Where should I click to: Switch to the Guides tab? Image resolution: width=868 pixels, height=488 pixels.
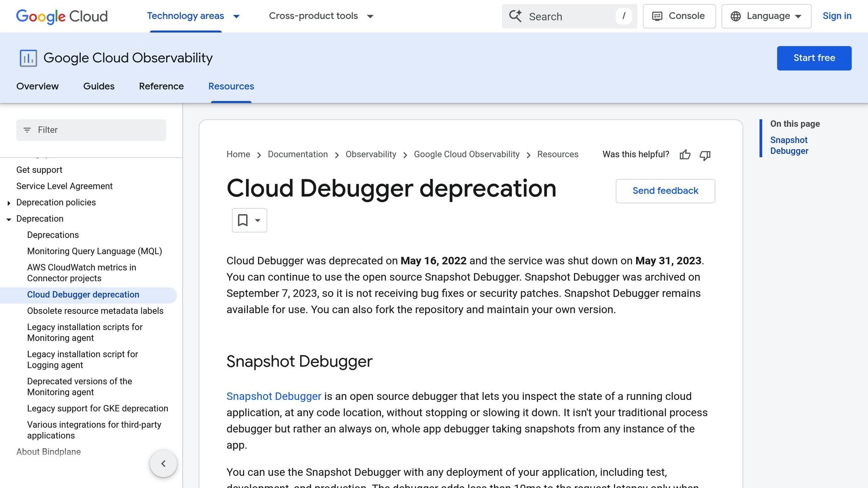pyautogui.click(x=98, y=86)
